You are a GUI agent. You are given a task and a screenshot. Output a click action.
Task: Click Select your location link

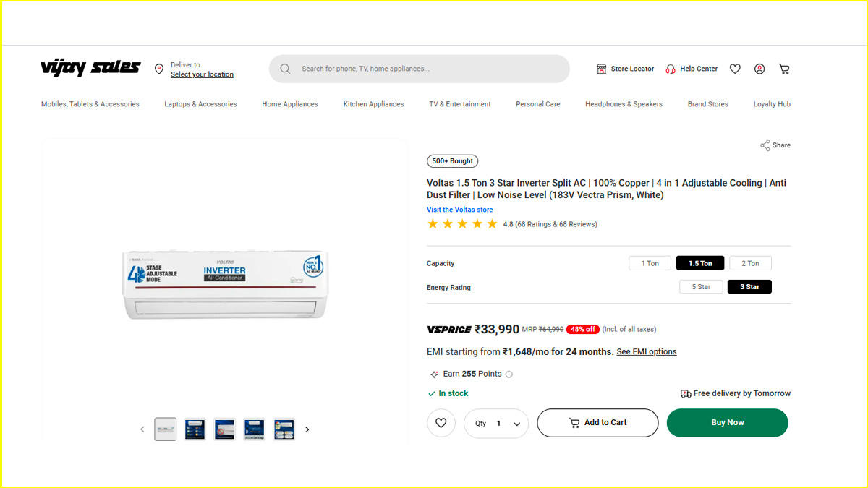pos(202,74)
